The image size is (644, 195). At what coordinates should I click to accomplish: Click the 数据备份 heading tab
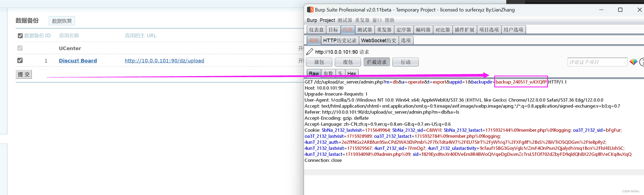27,21
